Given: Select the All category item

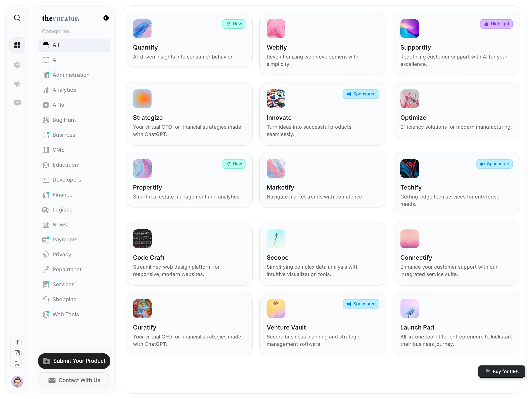Looking at the screenshot, I should click(74, 45).
